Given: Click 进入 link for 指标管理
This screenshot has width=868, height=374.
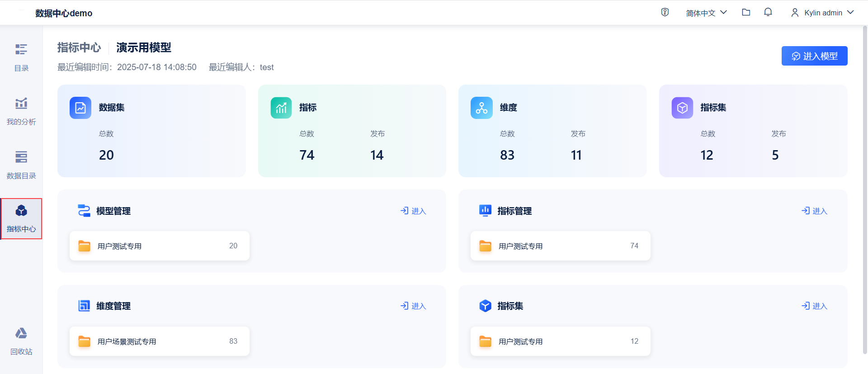Looking at the screenshot, I should pyautogui.click(x=814, y=211).
